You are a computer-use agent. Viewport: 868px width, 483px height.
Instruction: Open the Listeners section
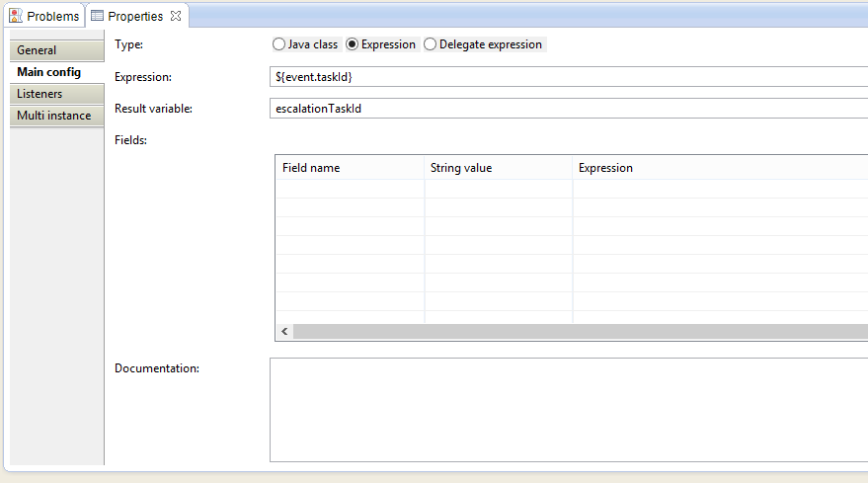[x=57, y=94]
